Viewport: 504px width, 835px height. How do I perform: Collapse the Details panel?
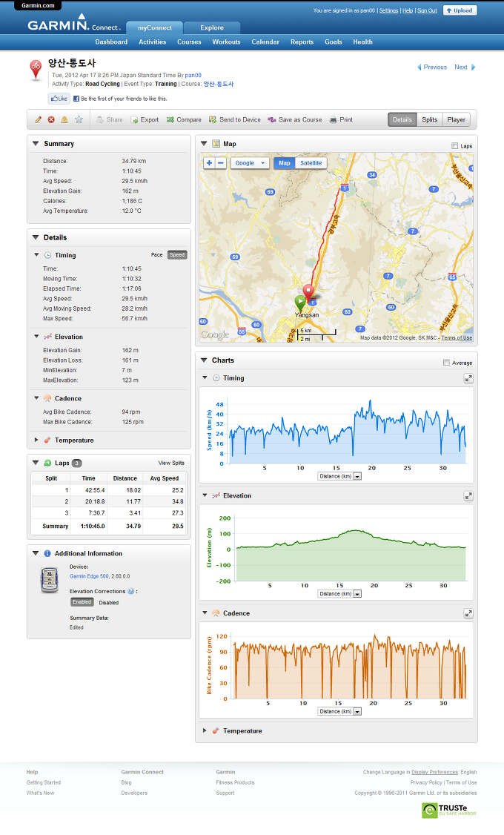(36, 237)
